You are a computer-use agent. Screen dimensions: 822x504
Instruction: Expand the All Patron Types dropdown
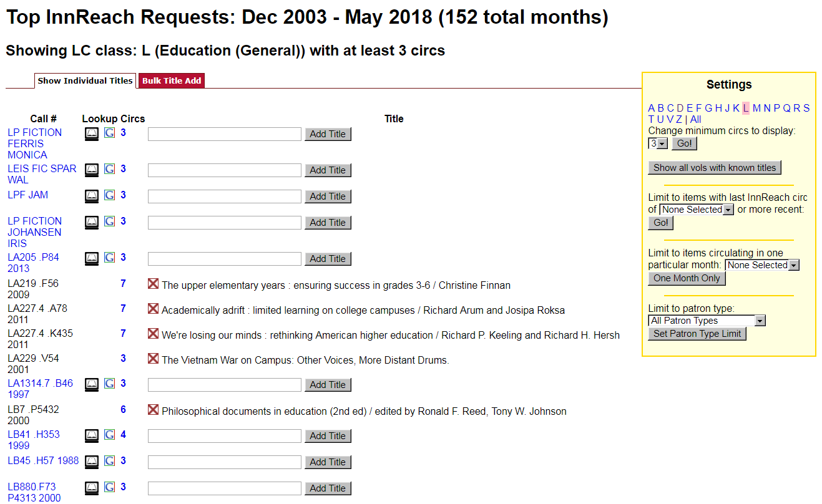pos(707,321)
